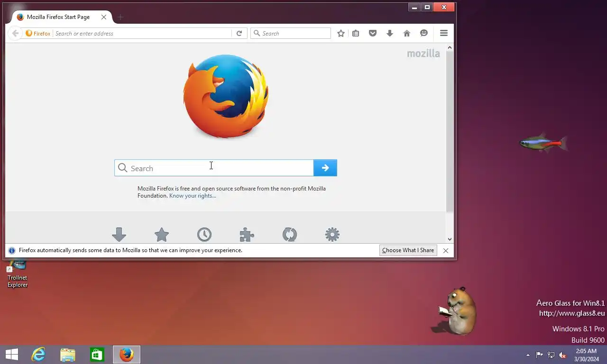Open the bookmarks list icon in toolbar

tap(356, 33)
